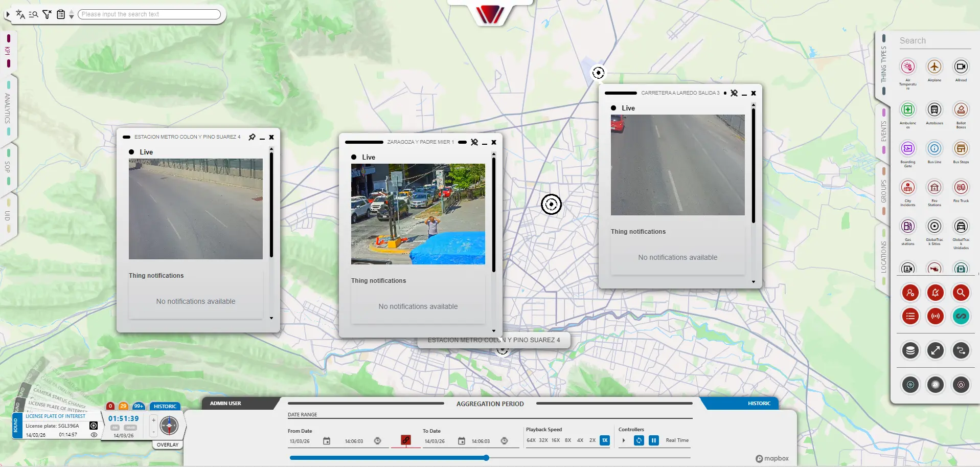Click the blue date range slider handle
The height and width of the screenshot is (467, 980).
click(x=486, y=458)
